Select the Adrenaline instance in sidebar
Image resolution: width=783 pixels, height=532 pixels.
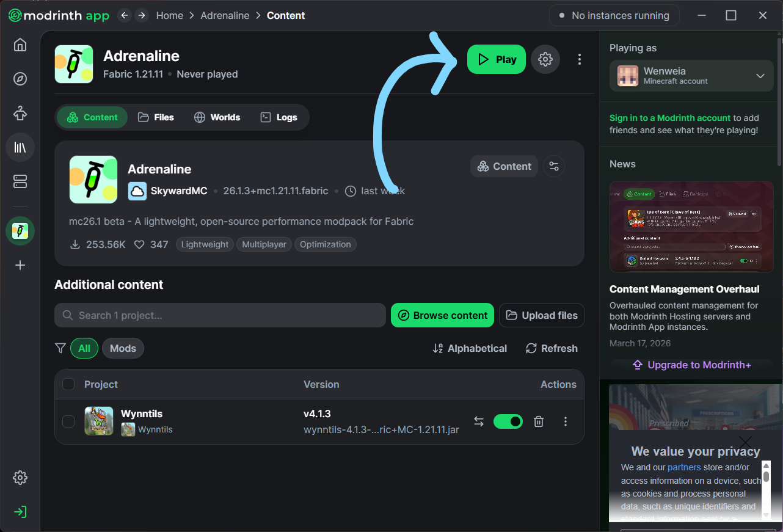pyautogui.click(x=20, y=231)
